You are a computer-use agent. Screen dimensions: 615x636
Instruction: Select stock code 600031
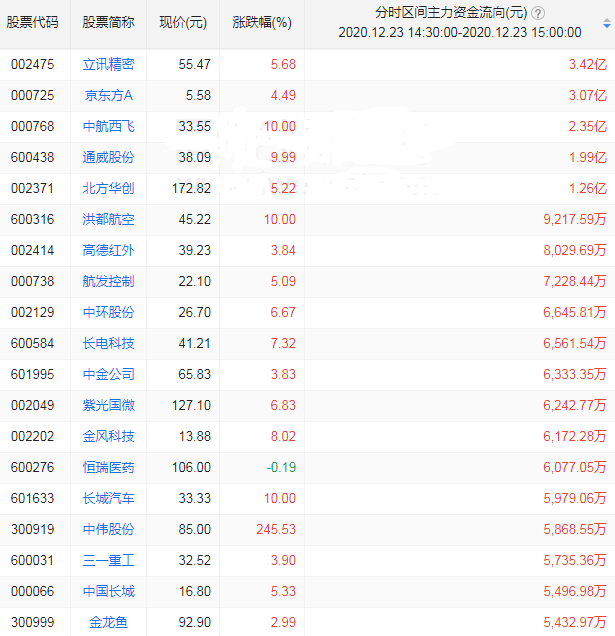(32, 561)
